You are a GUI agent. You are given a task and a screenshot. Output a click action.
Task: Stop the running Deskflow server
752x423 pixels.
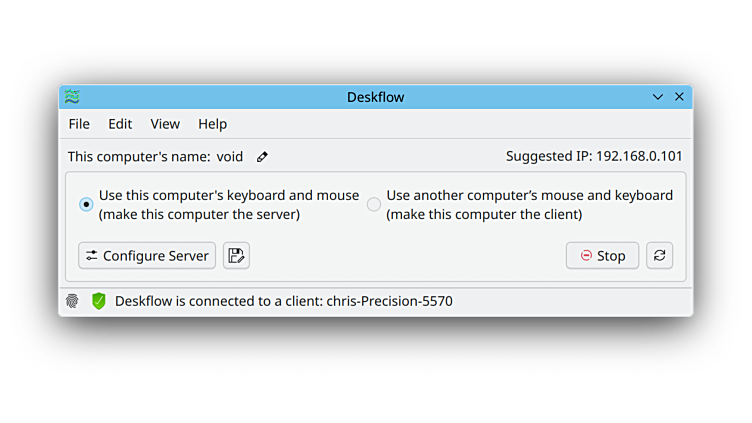tap(602, 256)
